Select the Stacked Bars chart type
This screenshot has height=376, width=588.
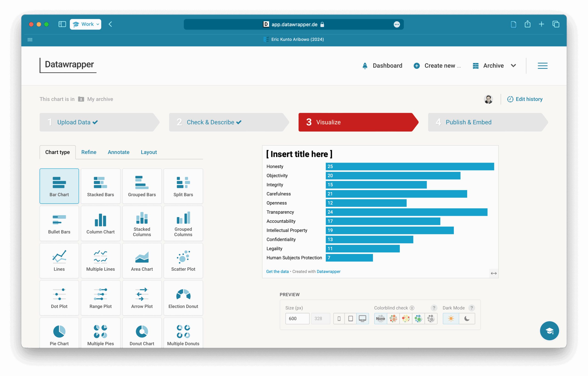100,186
